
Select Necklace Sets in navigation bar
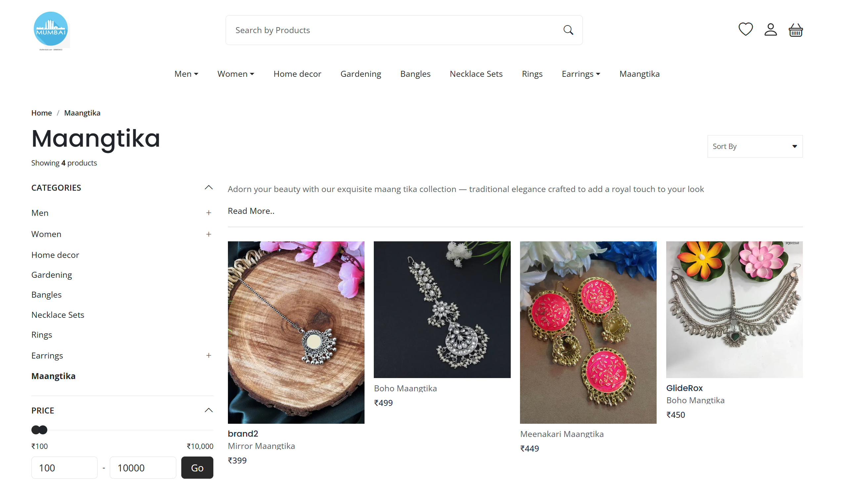click(x=476, y=74)
